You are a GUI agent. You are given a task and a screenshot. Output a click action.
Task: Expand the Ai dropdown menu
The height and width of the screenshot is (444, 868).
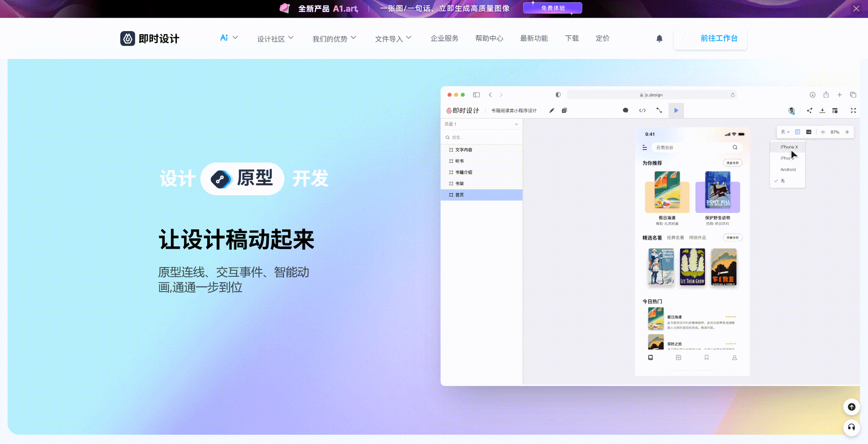click(x=229, y=38)
